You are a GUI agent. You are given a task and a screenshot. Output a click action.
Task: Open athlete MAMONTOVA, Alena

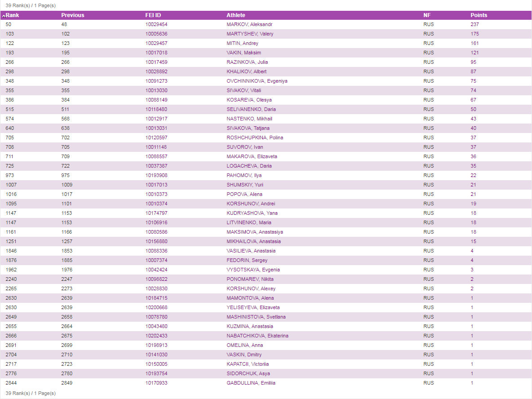click(x=250, y=298)
